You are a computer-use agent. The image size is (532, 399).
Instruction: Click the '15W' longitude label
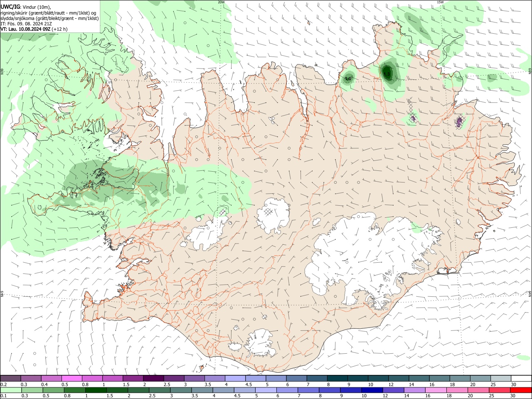click(440, 2)
